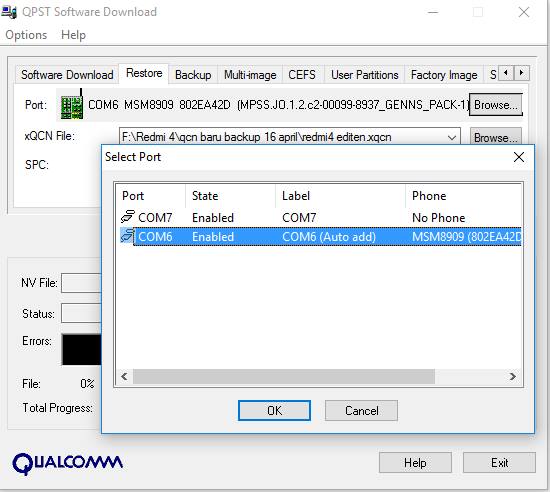Click OK in Select Port dialog
Image resolution: width=550 pixels, height=492 pixels.
point(274,410)
